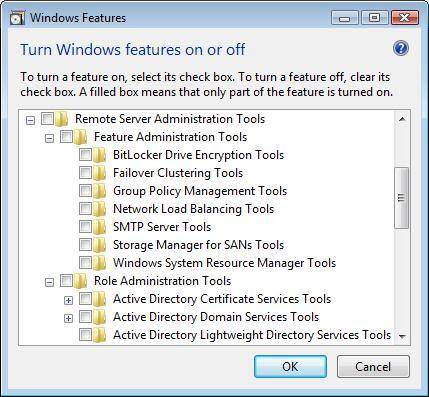Click the Network Load Balancing Tools folder icon
The image size is (429, 397).
100,209
